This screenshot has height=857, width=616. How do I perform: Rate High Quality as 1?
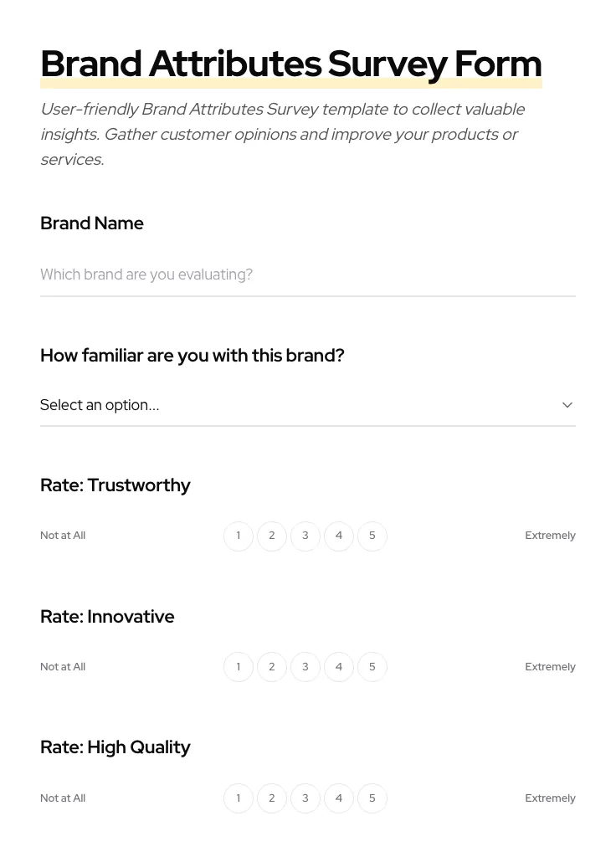[239, 798]
